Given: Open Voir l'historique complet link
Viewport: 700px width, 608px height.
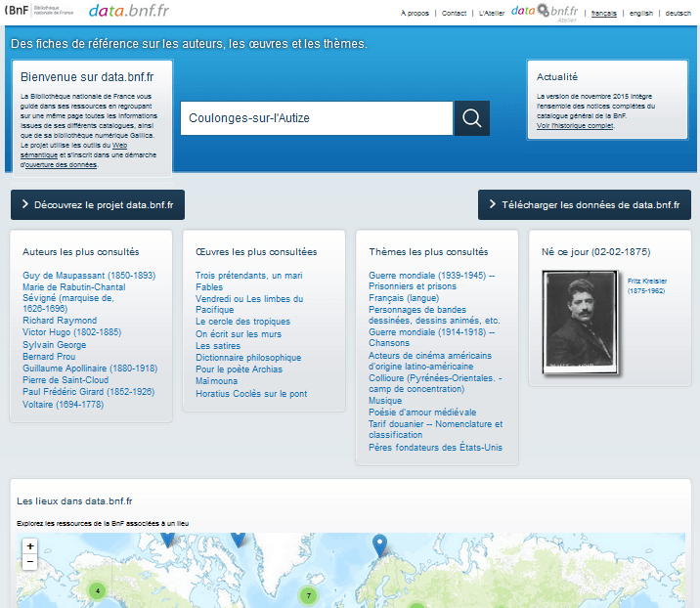Looking at the screenshot, I should click(x=575, y=126).
